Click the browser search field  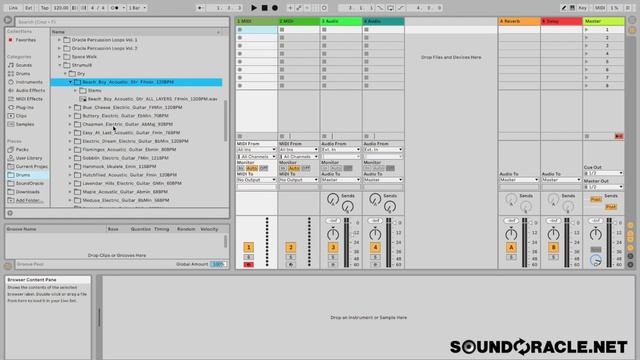pyautogui.click(x=122, y=22)
